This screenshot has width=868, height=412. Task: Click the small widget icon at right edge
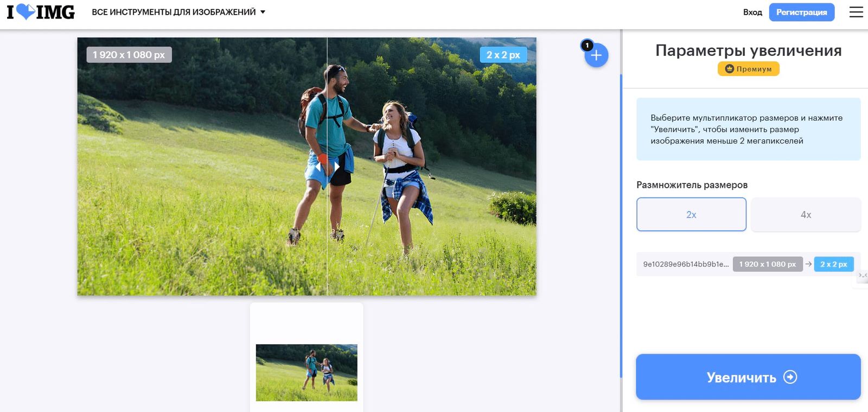coord(862,276)
